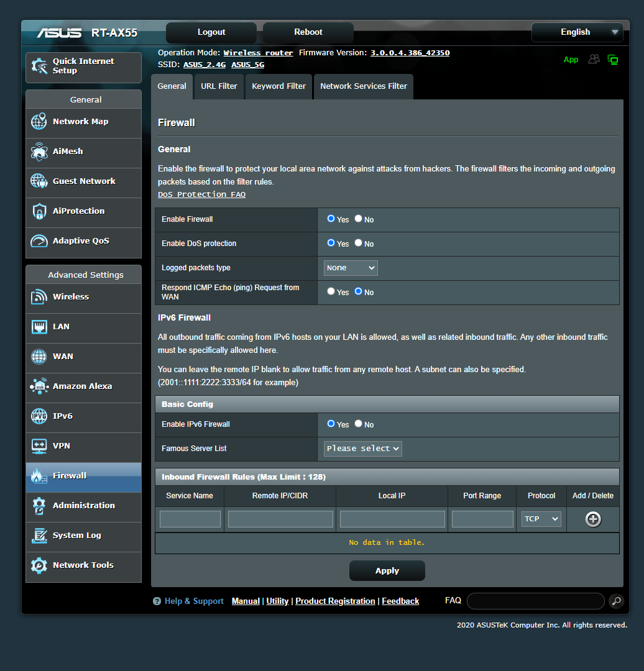
Task: Open the English language dropdown
Action: (577, 32)
